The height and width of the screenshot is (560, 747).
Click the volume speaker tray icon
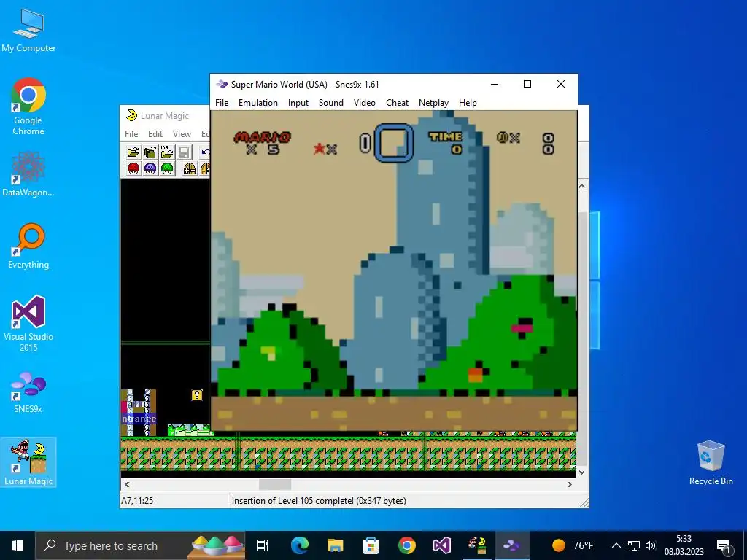pyautogui.click(x=651, y=545)
